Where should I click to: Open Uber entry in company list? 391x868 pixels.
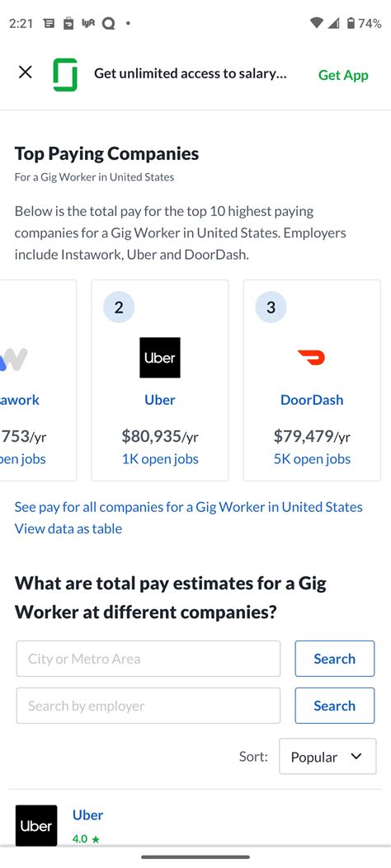tap(87, 815)
